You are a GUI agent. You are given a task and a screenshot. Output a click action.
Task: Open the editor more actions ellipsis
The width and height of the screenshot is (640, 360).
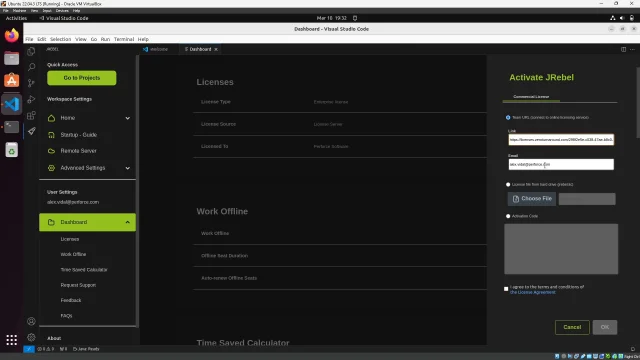point(632,49)
